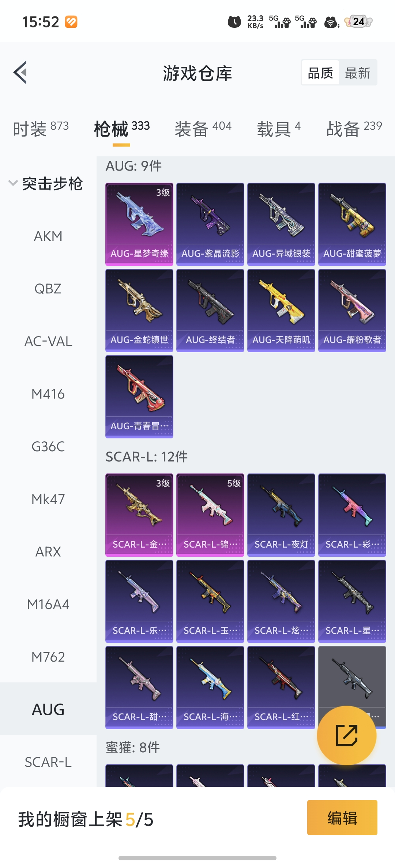395x868 pixels.
Task: Choose SCAR-L in the left sidebar
Action: click(x=48, y=762)
